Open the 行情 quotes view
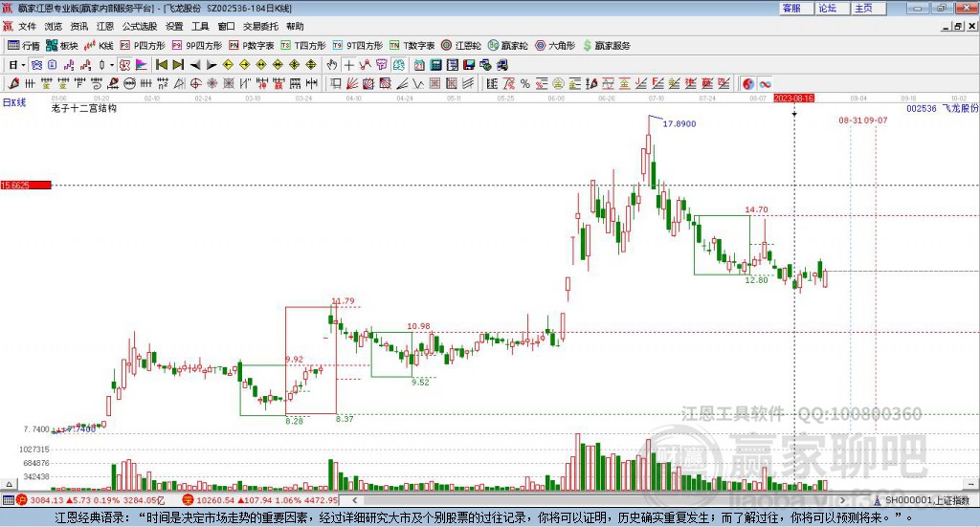Viewport: 980px width, 527px height. click(23, 46)
